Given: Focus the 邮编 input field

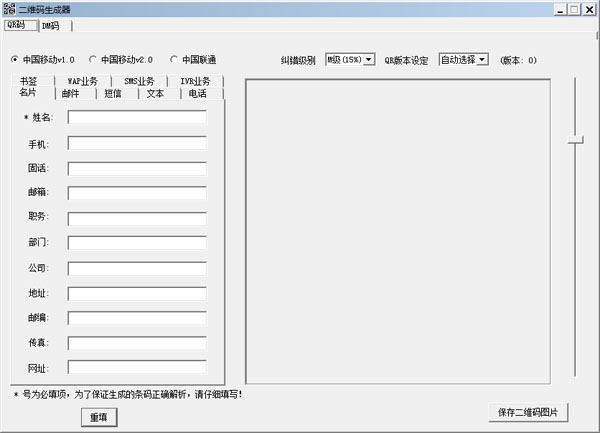Looking at the screenshot, I should pyautogui.click(x=137, y=318).
